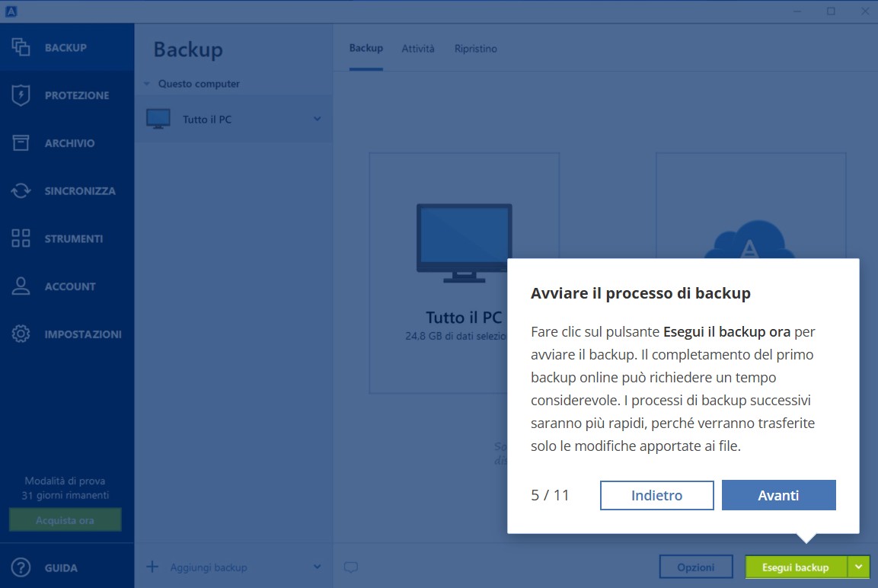Image resolution: width=878 pixels, height=588 pixels.
Task: Click the comment bubble icon
Action: pyautogui.click(x=350, y=567)
